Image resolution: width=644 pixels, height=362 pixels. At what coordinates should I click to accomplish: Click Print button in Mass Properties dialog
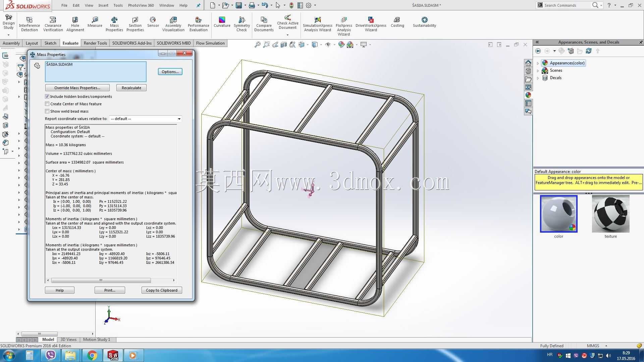click(110, 290)
